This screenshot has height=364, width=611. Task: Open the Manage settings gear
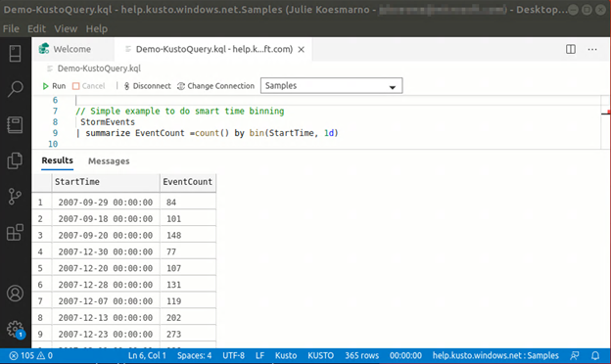pos(16,330)
